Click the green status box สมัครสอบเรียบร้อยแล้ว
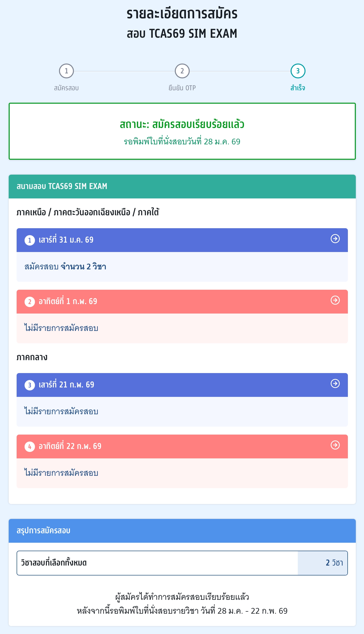This screenshot has height=634, width=364. pyautogui.click(x=182, y=131)
